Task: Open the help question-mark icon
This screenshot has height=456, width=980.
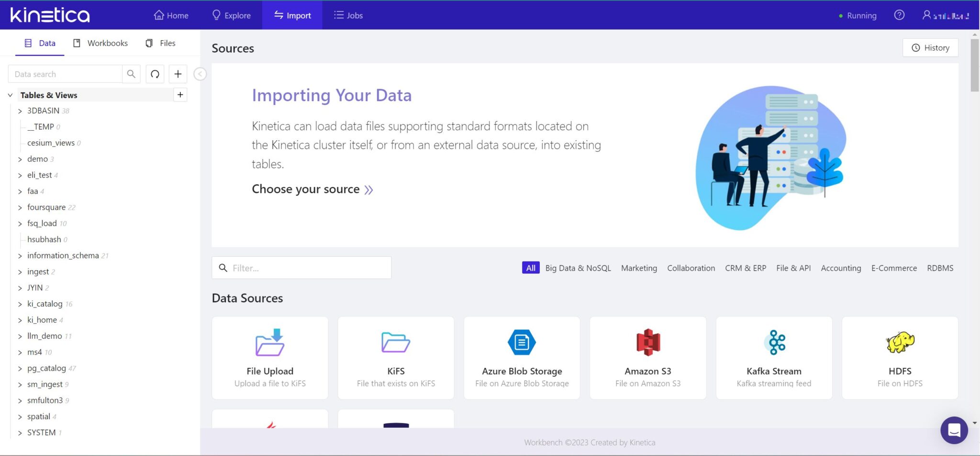Action: coord(899,15)
